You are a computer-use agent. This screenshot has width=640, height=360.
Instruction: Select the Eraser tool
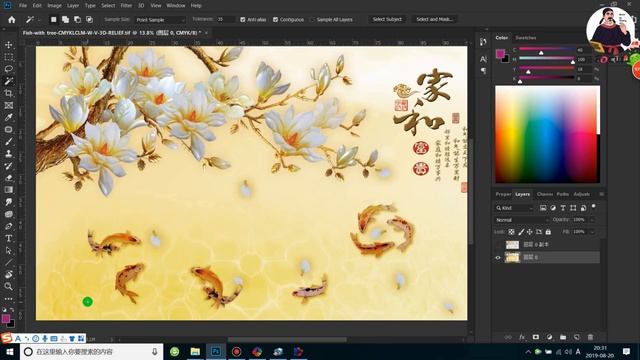pyautogui.click(x=9, y=178)
